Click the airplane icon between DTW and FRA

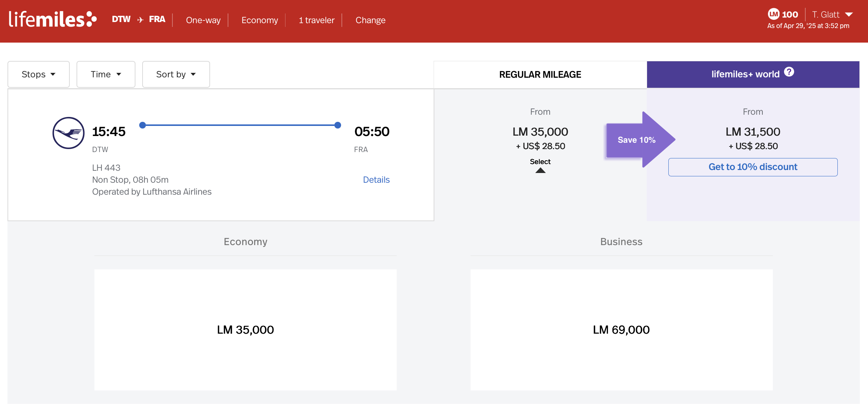click(140, 20)
